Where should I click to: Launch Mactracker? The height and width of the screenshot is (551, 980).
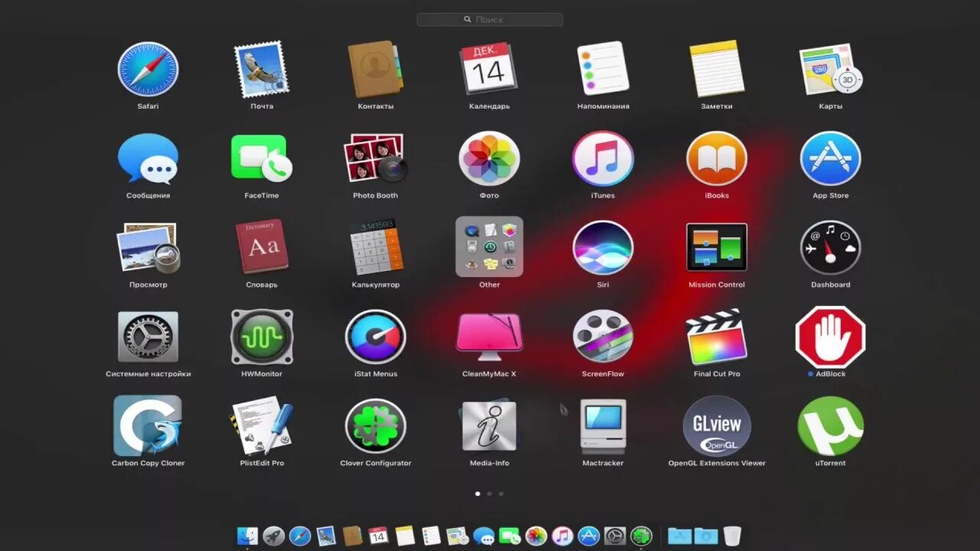(603, 425)
